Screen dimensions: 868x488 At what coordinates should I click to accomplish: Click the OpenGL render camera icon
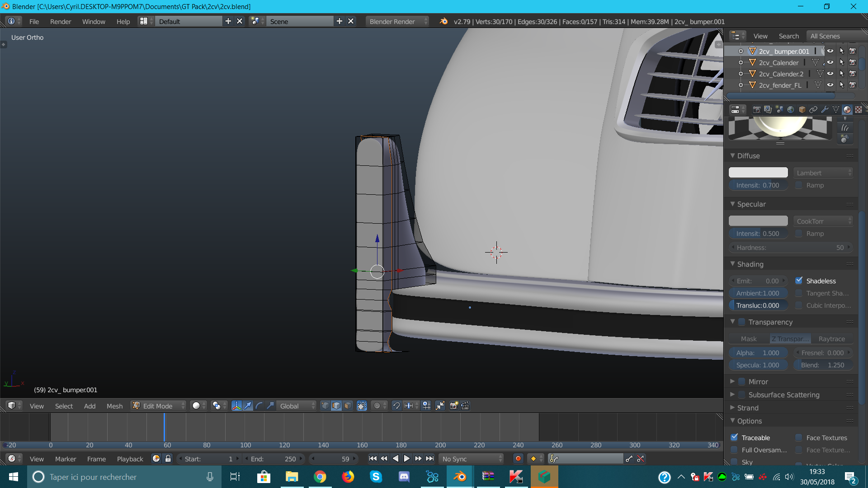(x=454, y=406)
